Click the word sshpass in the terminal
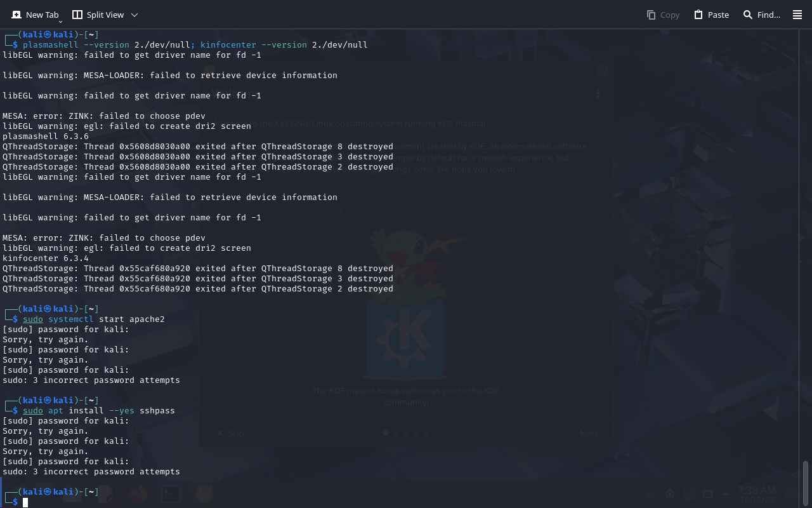The image size is (812, 508). pyautogui.click(x=157, y=411)
